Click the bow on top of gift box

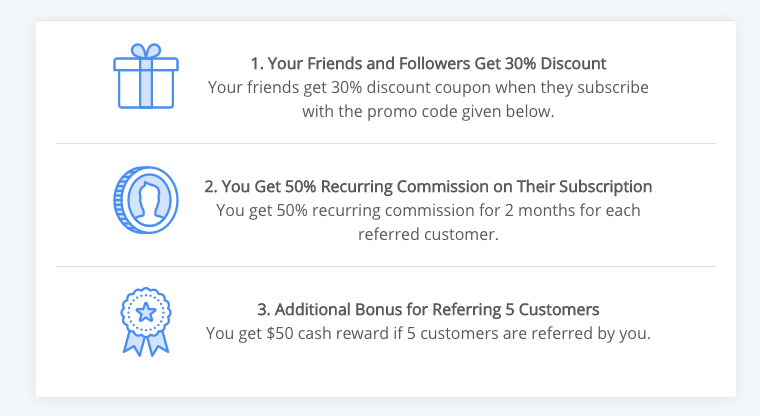[x=145, y=51]
